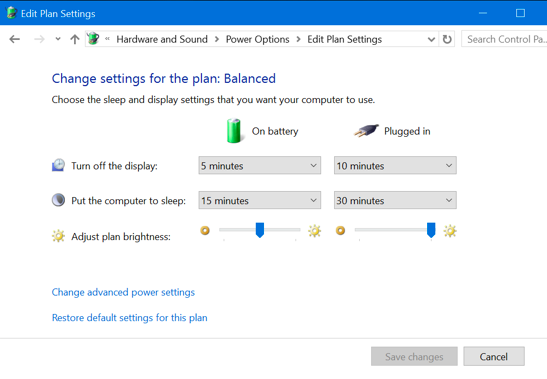Click the Turn off the display label

[114, 166]
